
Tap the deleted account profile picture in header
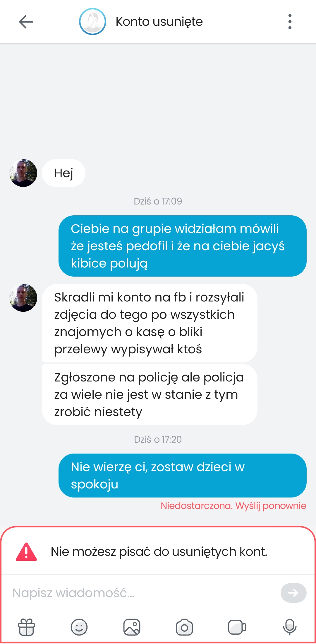click(92, 22)
